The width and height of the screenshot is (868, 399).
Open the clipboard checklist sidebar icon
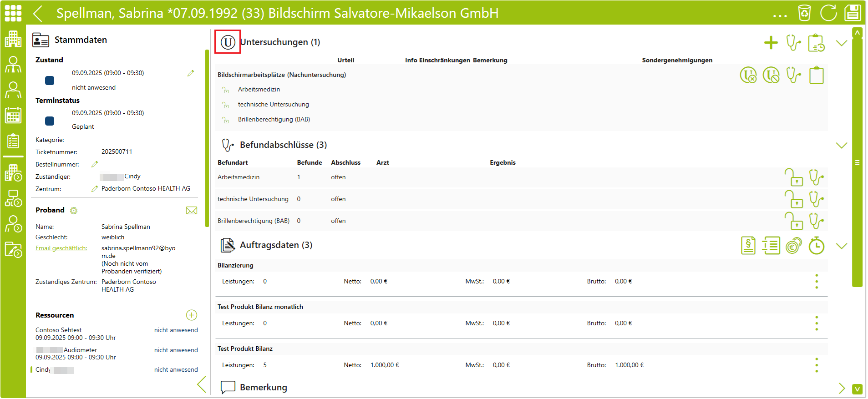[13, 141]
